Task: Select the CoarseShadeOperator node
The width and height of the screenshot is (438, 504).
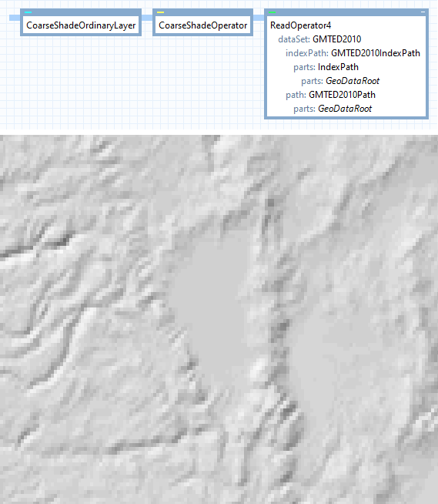Action: pyautogui.click(x=203, y=25)
